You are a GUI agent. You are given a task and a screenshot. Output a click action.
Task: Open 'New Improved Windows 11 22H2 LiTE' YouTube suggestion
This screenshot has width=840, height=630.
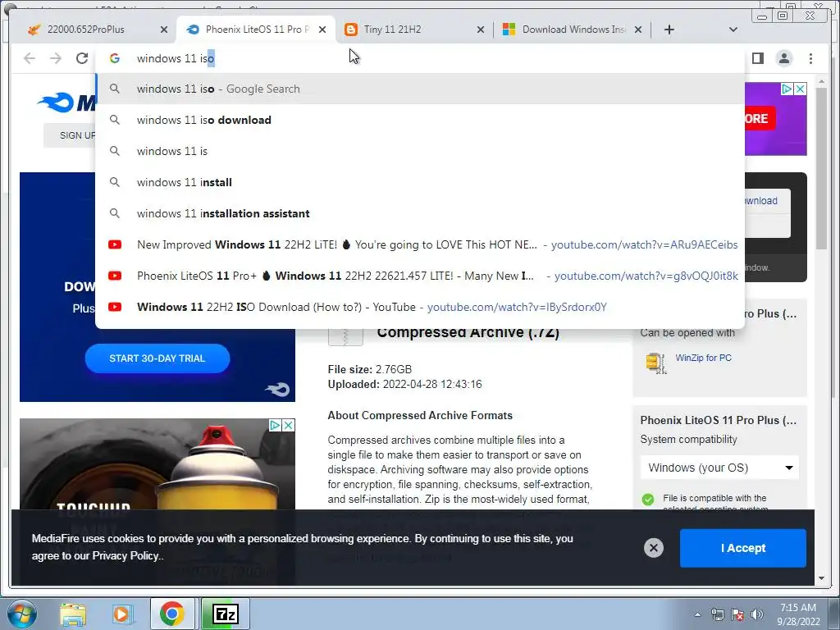point(420,244)
